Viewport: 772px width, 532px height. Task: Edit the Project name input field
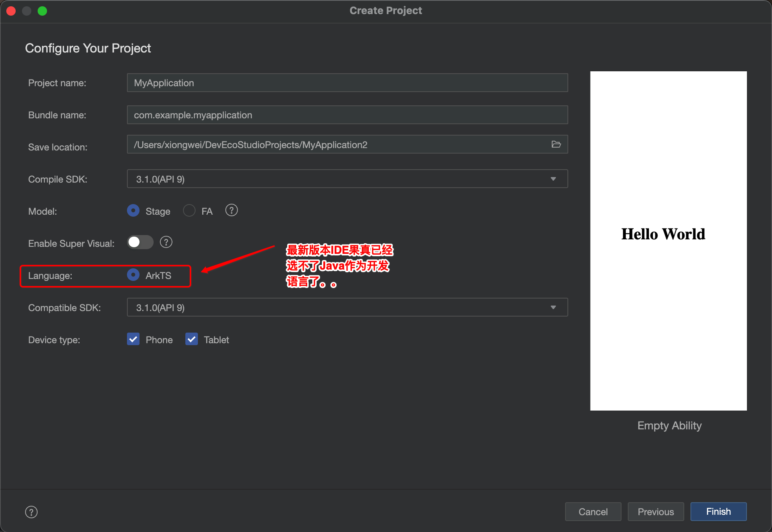tap(347, 83)
